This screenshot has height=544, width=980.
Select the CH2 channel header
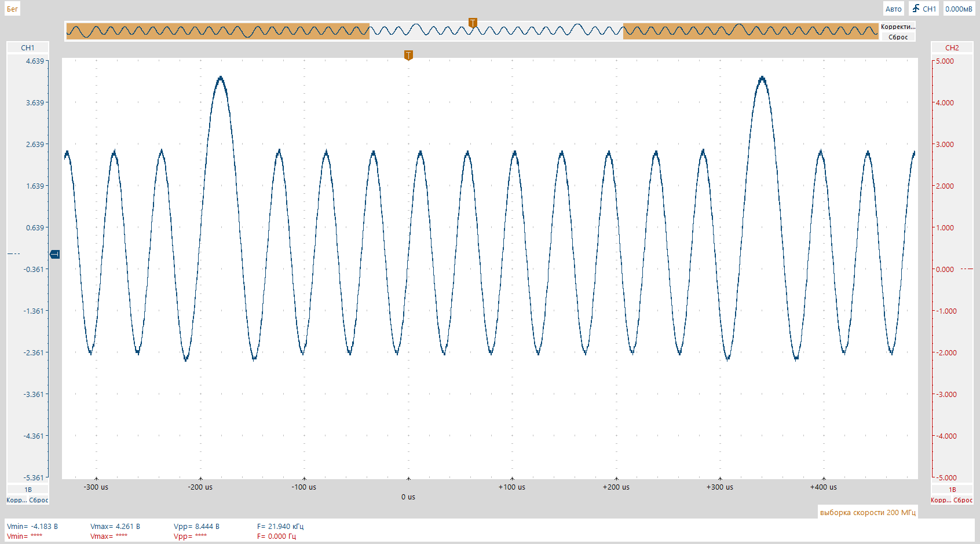(952, 47)
